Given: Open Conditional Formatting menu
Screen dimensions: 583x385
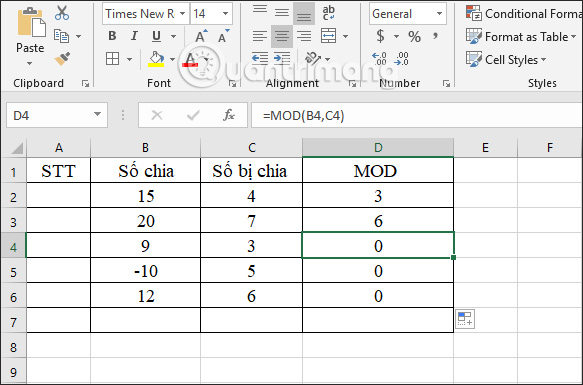Looking at the screenshot, I should (x=524, y=14).
